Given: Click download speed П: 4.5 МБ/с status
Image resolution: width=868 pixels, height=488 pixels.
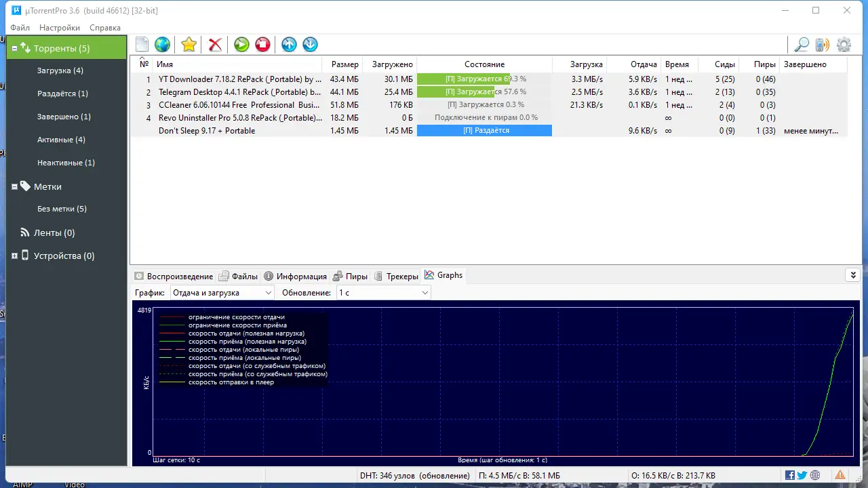Looking at the screenshot, I should tap(519, 476).
